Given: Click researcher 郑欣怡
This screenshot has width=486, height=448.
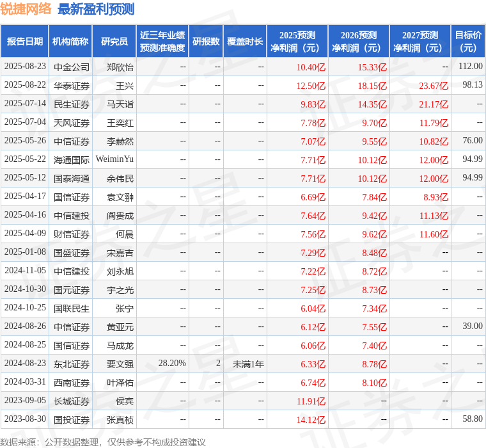Looking at the screenshot, I should (x=120, y=67).
